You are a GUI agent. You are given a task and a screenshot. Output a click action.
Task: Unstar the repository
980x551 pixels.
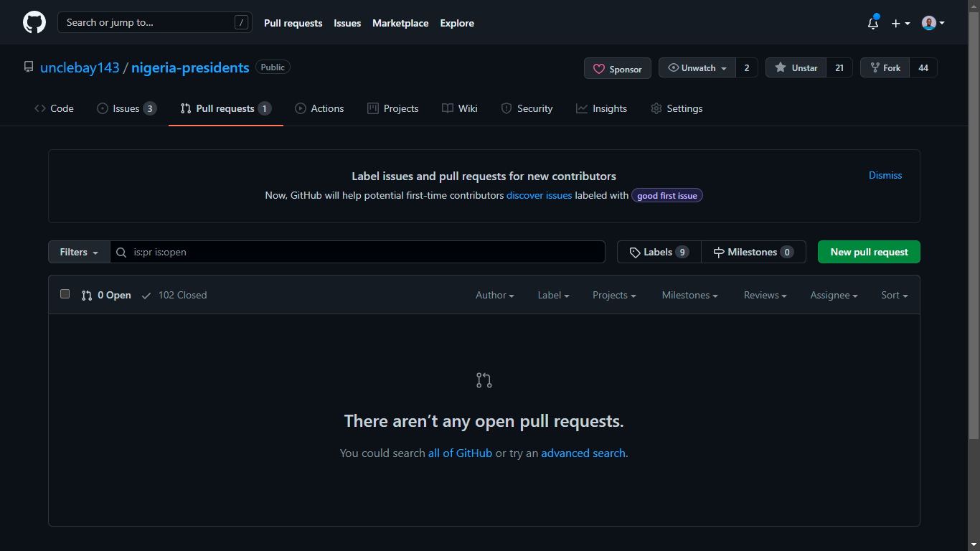[x=796, y=67]
